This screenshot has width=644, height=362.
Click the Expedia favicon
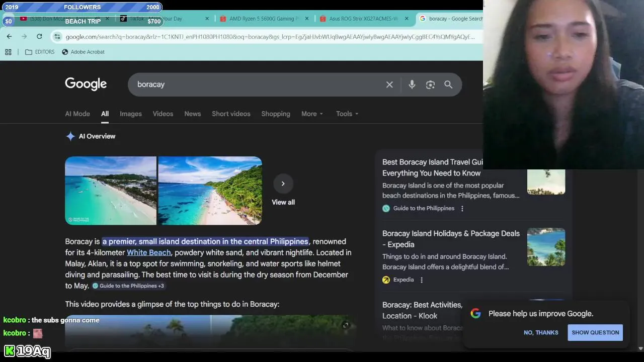click(x=386, y=280)
